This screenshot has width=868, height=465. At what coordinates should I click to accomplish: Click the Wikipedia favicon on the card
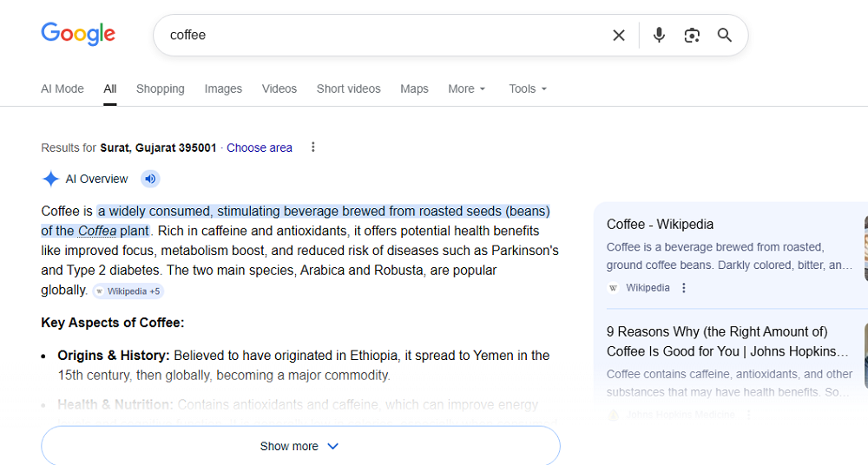[x=613, y=288]
